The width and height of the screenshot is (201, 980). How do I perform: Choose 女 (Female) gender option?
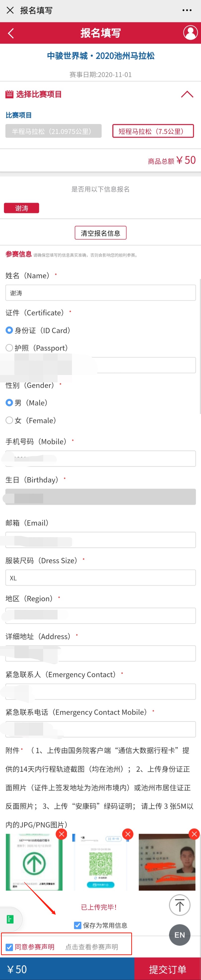click(x=9, y=420)
